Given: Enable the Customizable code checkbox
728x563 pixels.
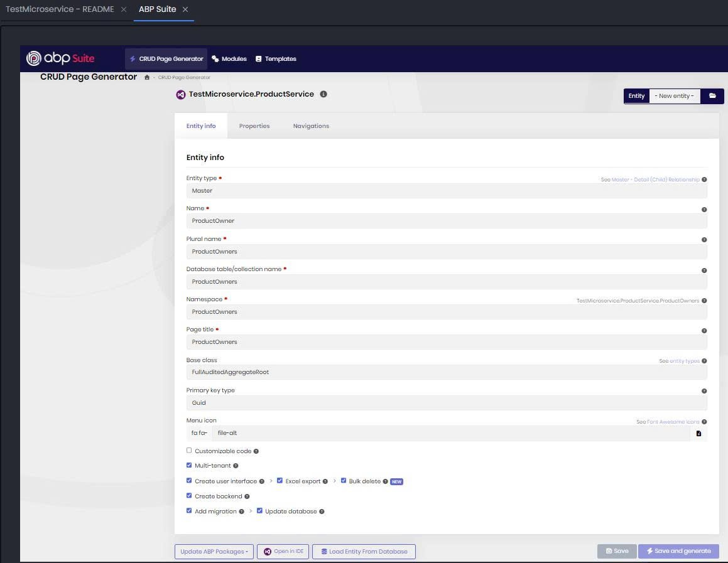Looking at the screenshot, I should click(x=189, y=451).
